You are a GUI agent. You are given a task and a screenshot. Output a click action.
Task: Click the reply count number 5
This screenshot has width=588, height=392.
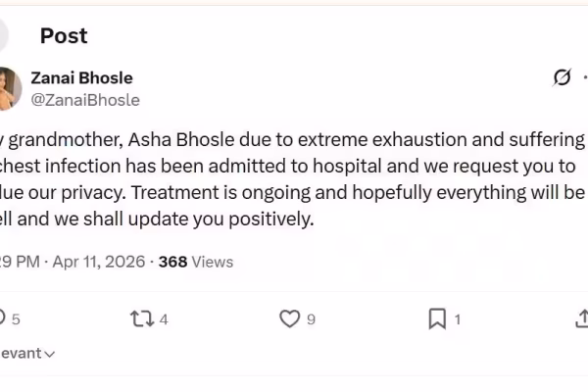[x=16, y=318]
